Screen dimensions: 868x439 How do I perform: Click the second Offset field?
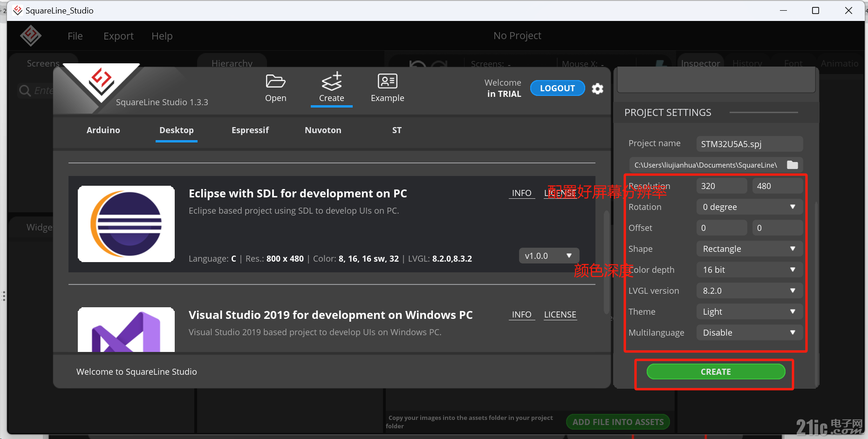pos(777,228)
